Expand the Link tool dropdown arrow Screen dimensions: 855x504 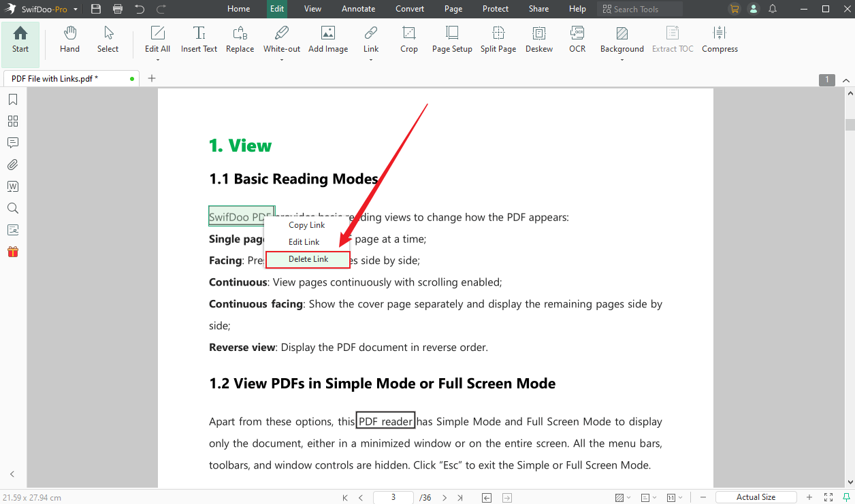click(371, 58)
